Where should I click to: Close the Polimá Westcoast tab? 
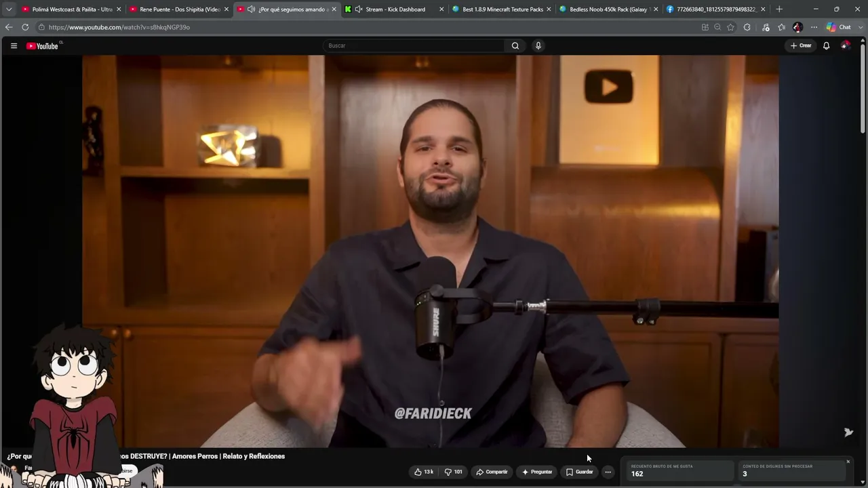119,9
